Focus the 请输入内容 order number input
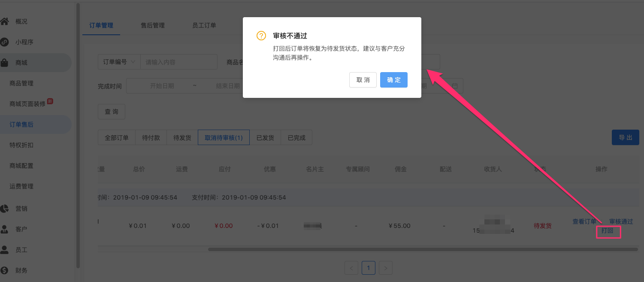 click(179, 62)
